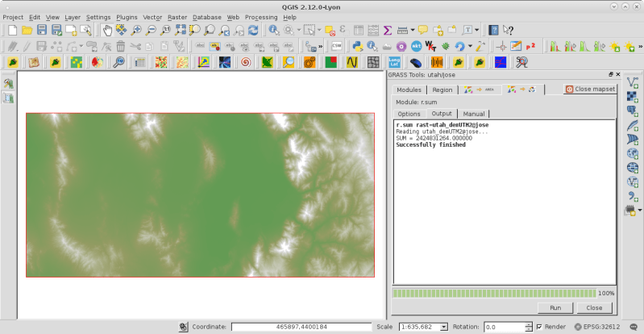Open the Plugins menu
644x334 pixels.
[127, 17]
